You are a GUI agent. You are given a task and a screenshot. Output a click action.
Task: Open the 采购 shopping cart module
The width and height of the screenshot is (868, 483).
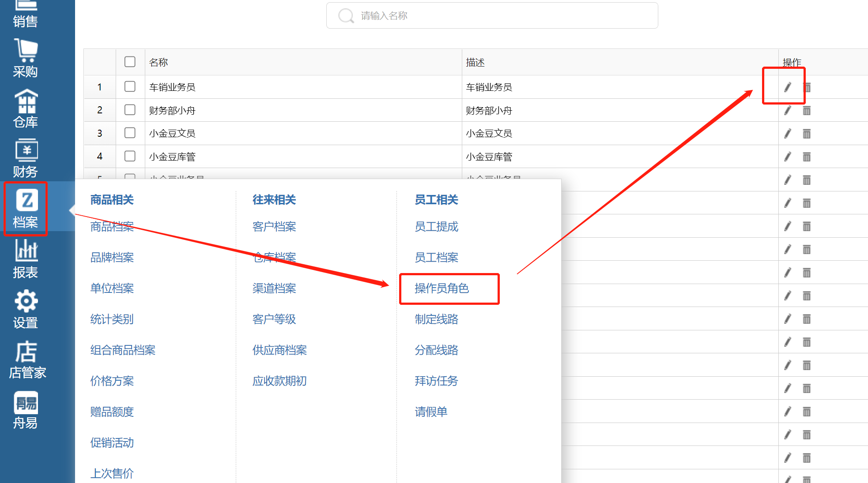click(25, 59)
